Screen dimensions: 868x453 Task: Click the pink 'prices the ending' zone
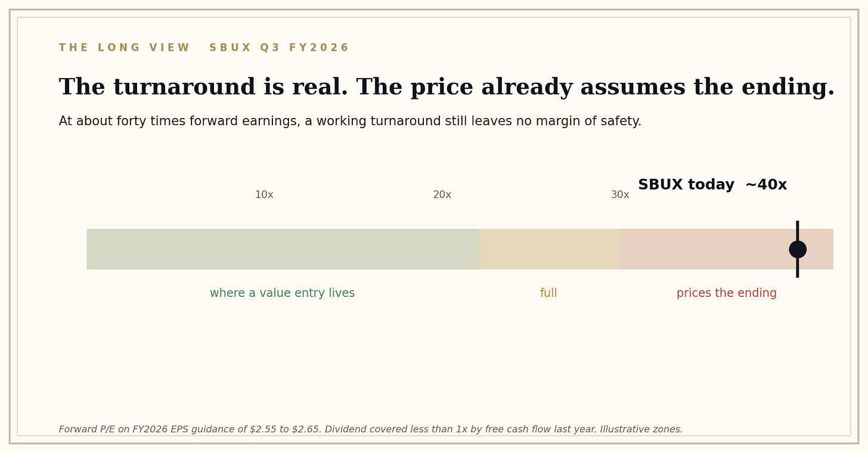(x=726, y=249)
